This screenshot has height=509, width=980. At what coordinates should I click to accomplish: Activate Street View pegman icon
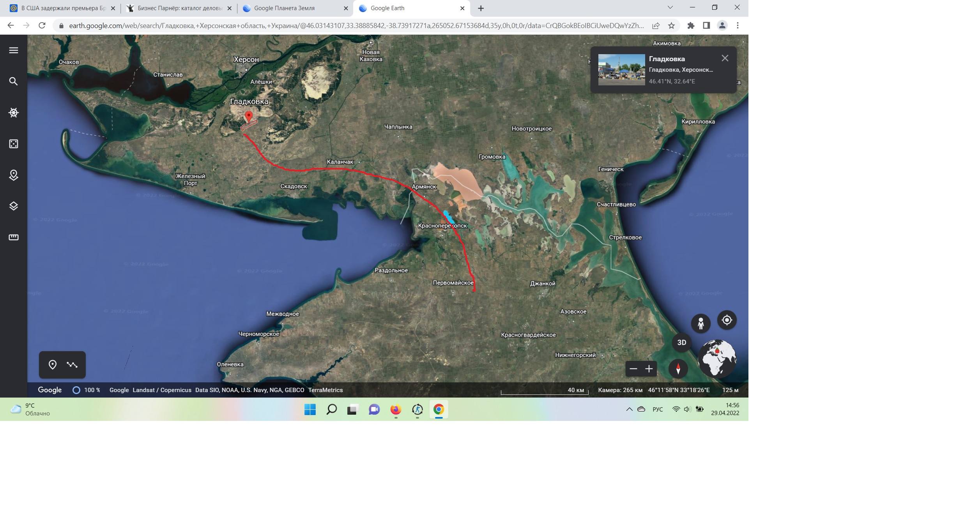[701, 323]
